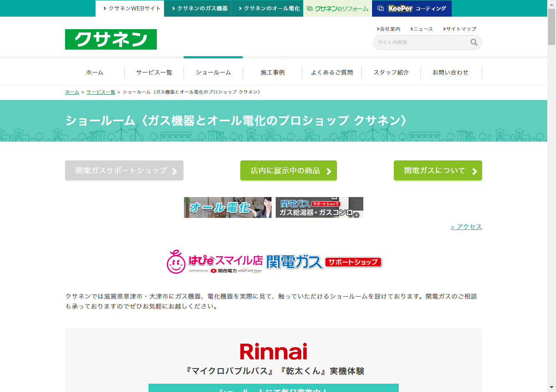
Task: Switch to クサネンのガス機器 top tab
Action: (x=198, y=8)
